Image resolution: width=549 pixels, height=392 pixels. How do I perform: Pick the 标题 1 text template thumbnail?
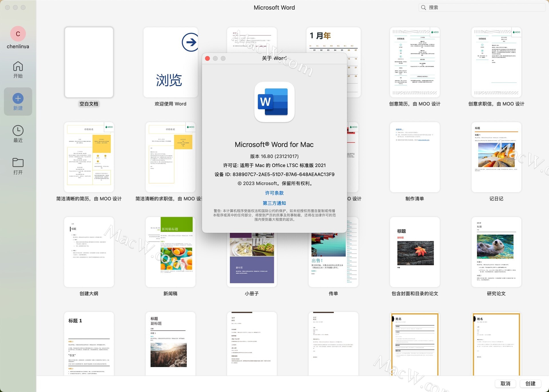click(x=89, y=344)
